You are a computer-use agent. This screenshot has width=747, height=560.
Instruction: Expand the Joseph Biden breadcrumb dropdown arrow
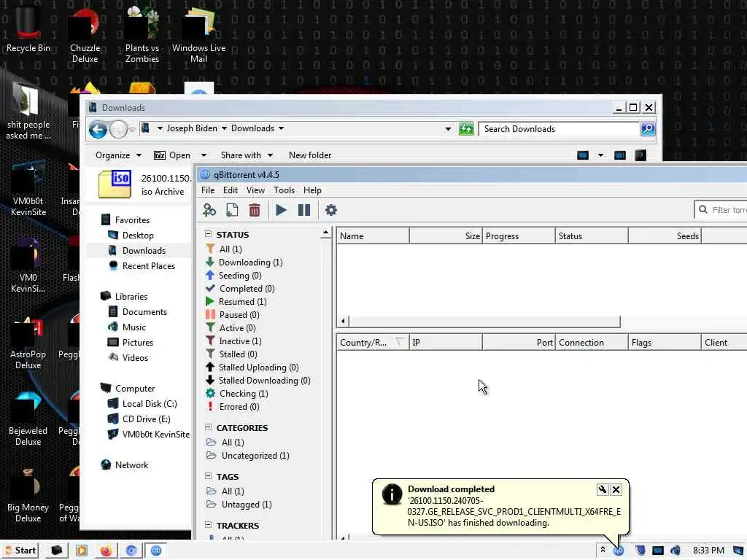224,128
